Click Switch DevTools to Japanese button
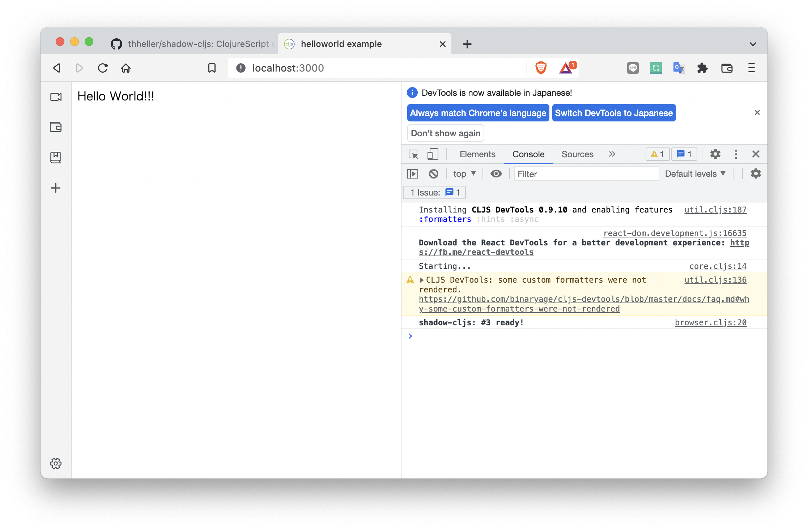The width and height of the screenshot is (808, 532). click(x=614, y=113)
